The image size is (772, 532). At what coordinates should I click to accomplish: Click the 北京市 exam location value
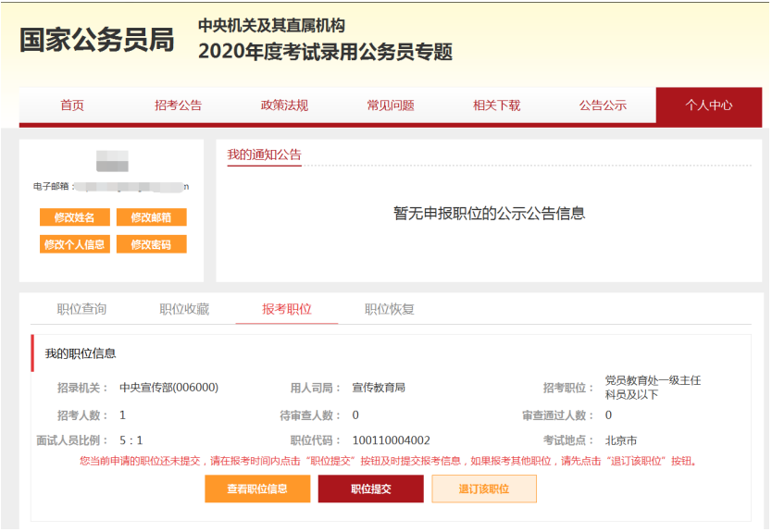[621, 440]
